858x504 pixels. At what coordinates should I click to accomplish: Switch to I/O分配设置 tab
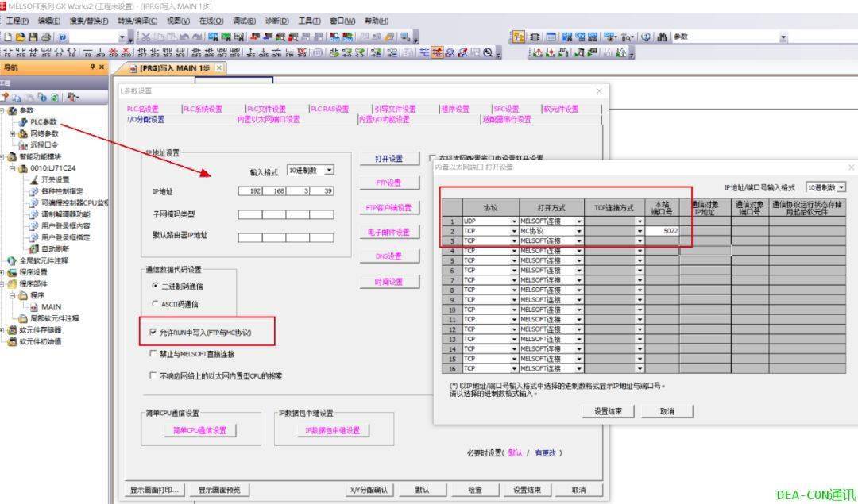pyautogui.click(x=145, y=119)
